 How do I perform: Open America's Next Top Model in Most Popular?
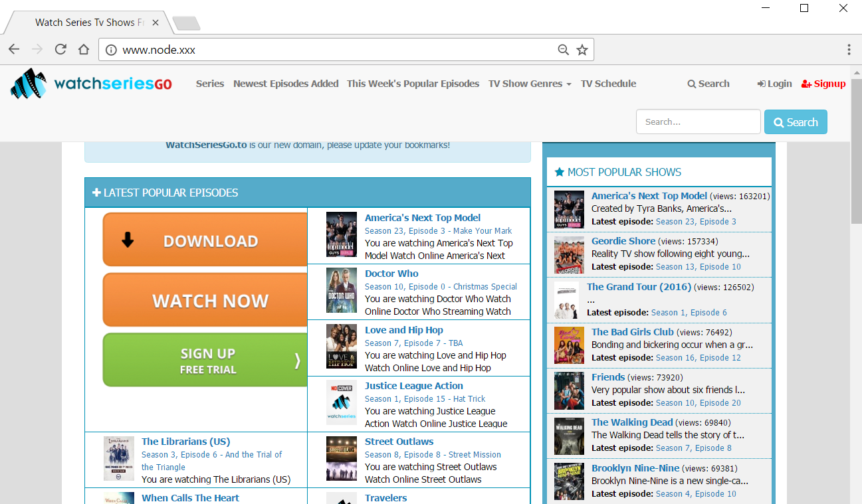[x=649, y=196]
